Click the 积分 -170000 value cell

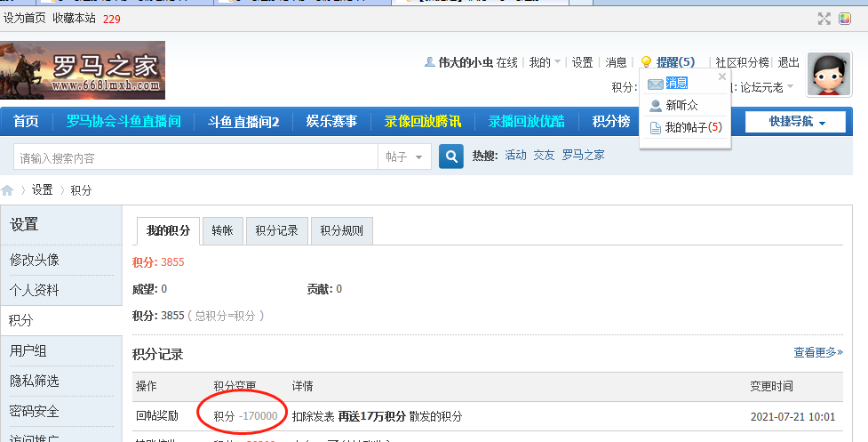point(245,416)
